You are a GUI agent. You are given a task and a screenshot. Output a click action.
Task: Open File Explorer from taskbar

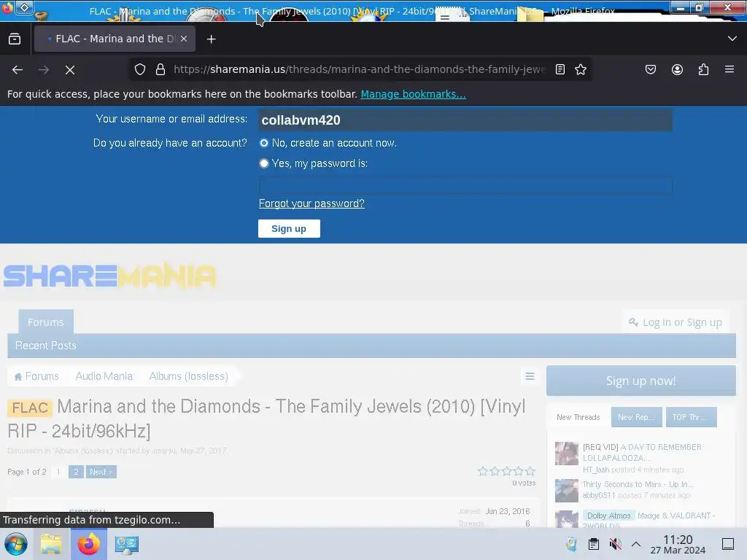[51, 544]
